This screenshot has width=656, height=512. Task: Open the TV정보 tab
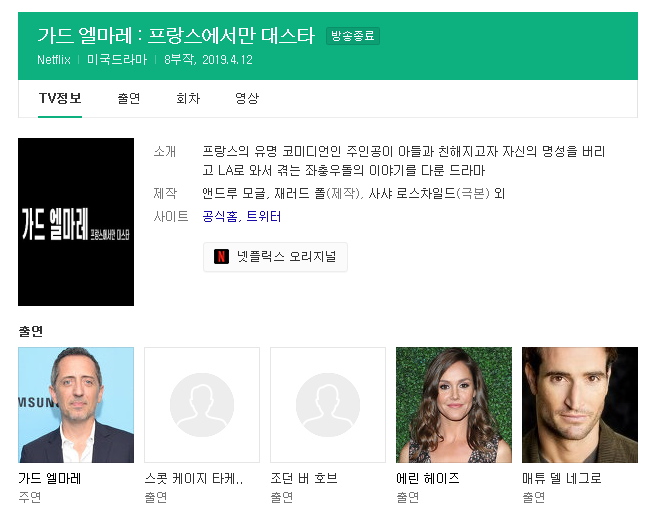(x=60, y=98)
